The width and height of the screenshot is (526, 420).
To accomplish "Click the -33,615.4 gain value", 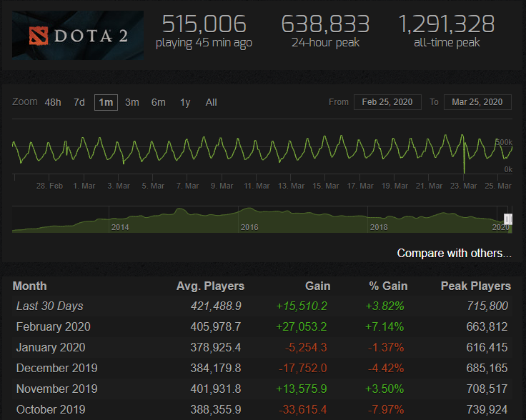I will coord(303,409).
